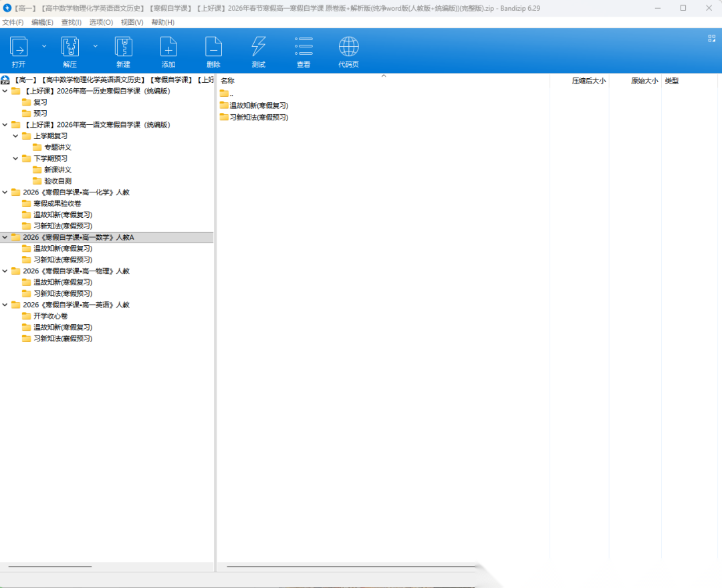Open the dropdown arrow next to 解压
This screenshot has height=588, width=722.
point(95,46)
